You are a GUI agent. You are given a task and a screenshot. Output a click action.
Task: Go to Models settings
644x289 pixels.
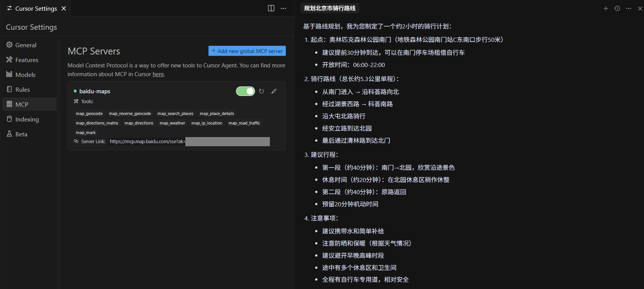tap(26, 75)
